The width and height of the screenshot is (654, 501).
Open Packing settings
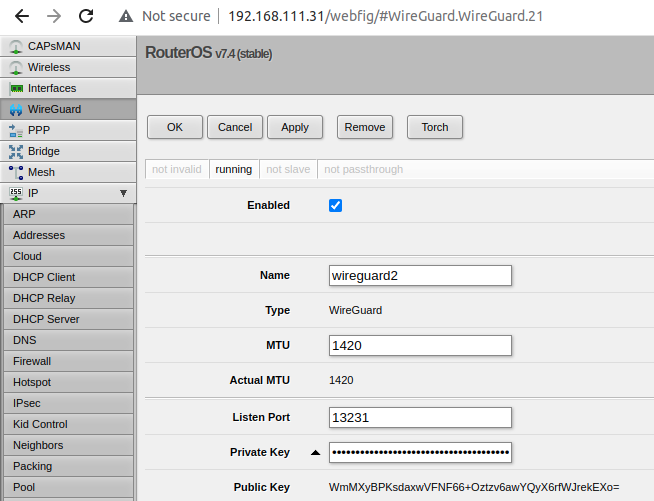(x=68, y=466)
